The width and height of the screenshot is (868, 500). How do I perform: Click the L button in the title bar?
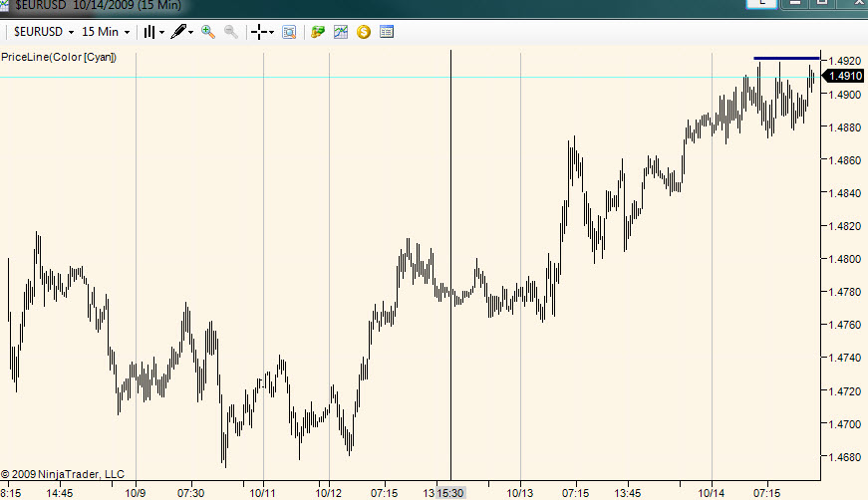pyautogui.click(x=761, y=3)
